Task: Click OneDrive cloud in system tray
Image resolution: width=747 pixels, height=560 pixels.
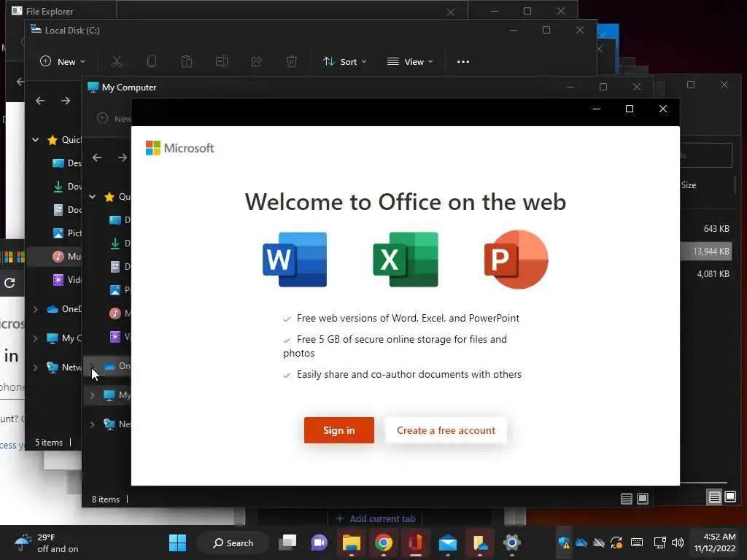Action: click(x=581, y=542)
